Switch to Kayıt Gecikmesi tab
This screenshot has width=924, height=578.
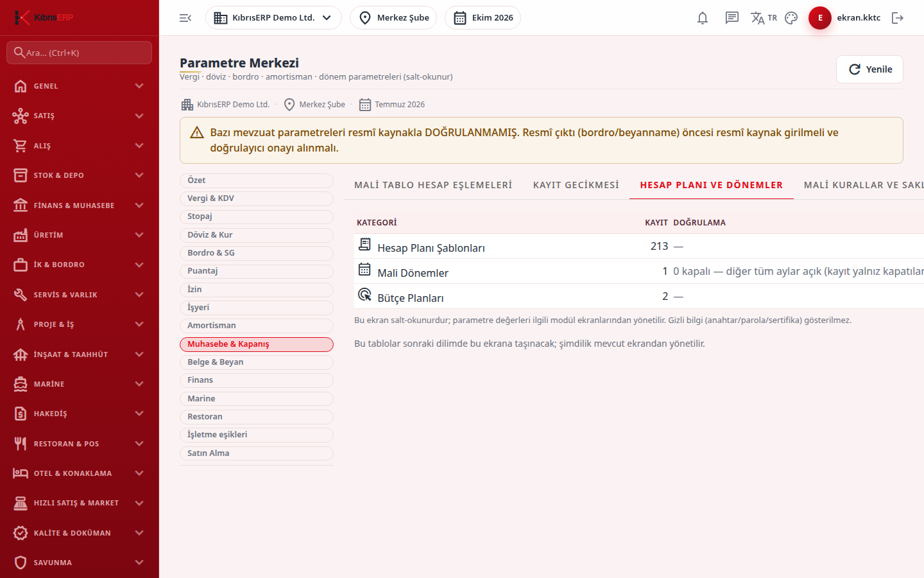576,185
